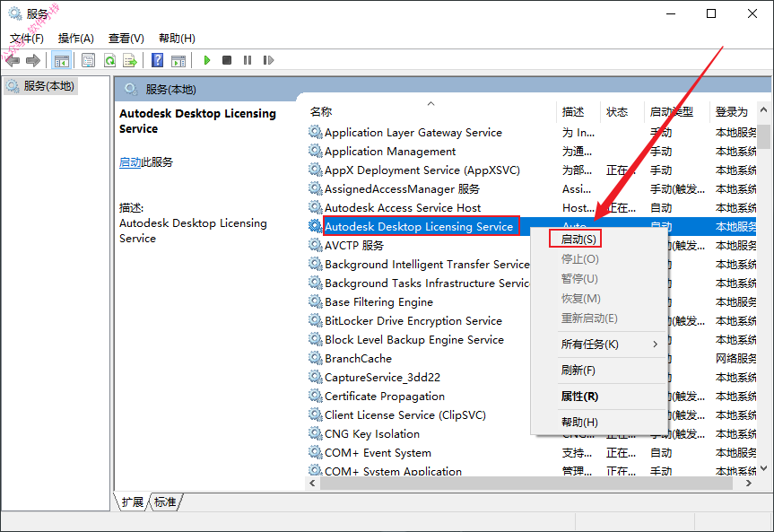The image size is (774, 532).
Task: Sort by the 状态 column header
Action: [x=622, y=111]
